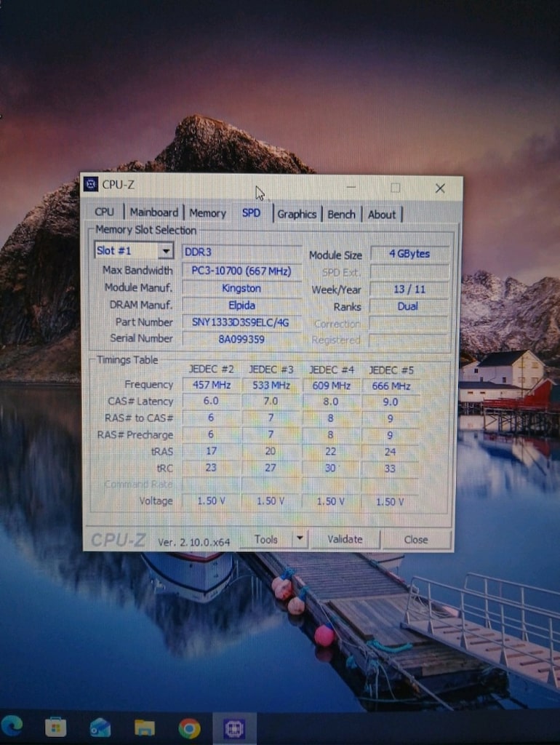Click the CAS# Latency 6.0 cell
This screenshot has width=560, height=745.
pos(211,401)
